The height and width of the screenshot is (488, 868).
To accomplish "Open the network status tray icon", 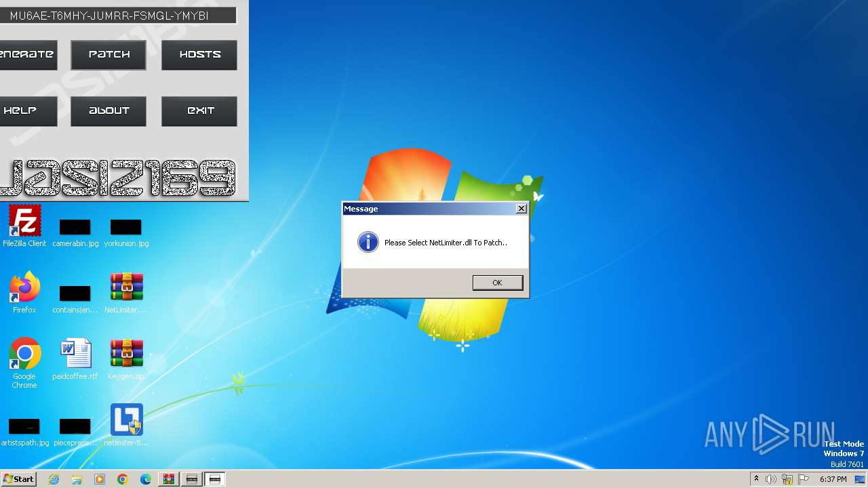I will click(x=787, y=479).
